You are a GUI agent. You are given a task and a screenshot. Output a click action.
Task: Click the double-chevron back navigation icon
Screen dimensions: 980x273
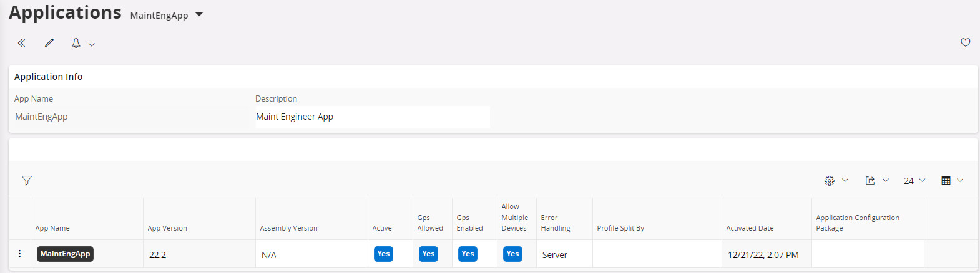pos(21,43)
